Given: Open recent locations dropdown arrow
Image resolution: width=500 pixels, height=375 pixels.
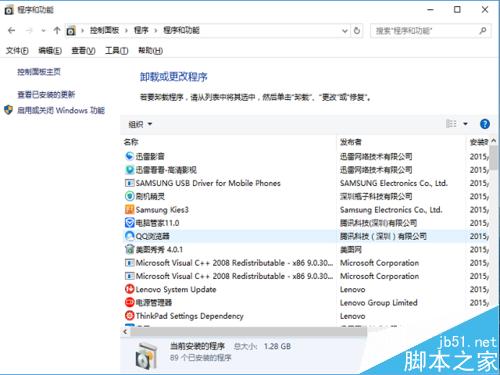Looking at the screenshot, I should [43, 31].
